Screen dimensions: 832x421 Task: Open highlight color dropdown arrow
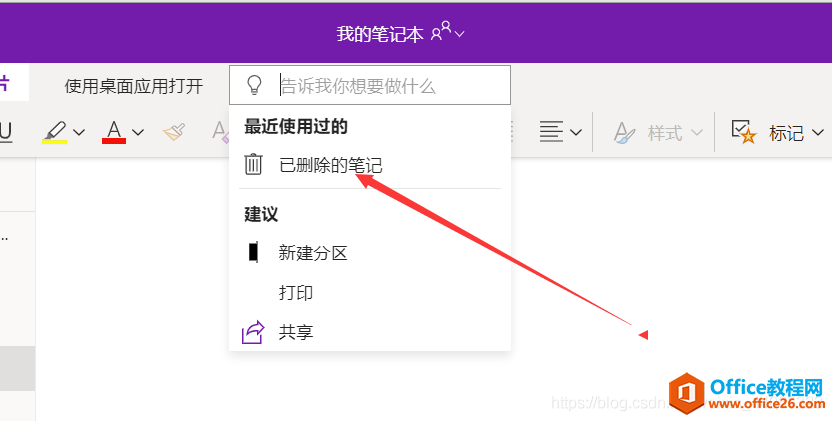79,132
